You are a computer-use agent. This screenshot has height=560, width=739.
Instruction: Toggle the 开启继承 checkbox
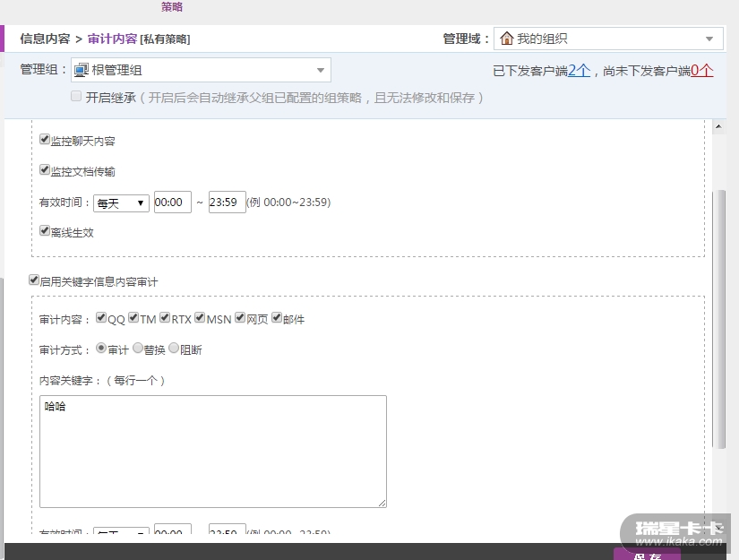tap(76, 96)
